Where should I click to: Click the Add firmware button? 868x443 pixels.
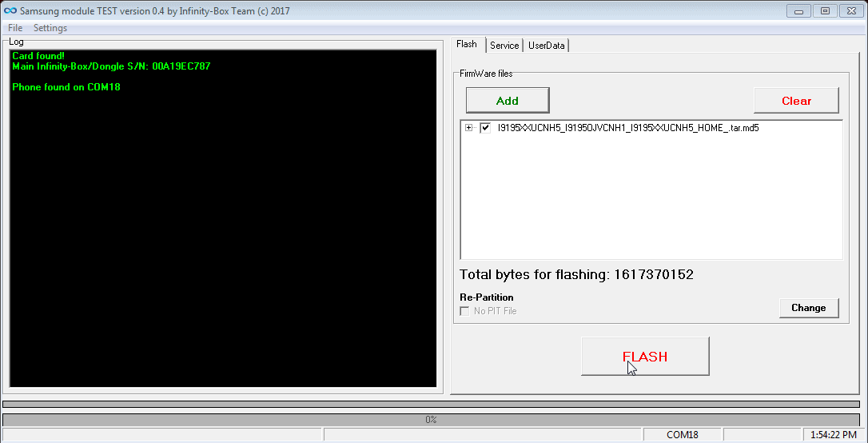coord(508,100)
